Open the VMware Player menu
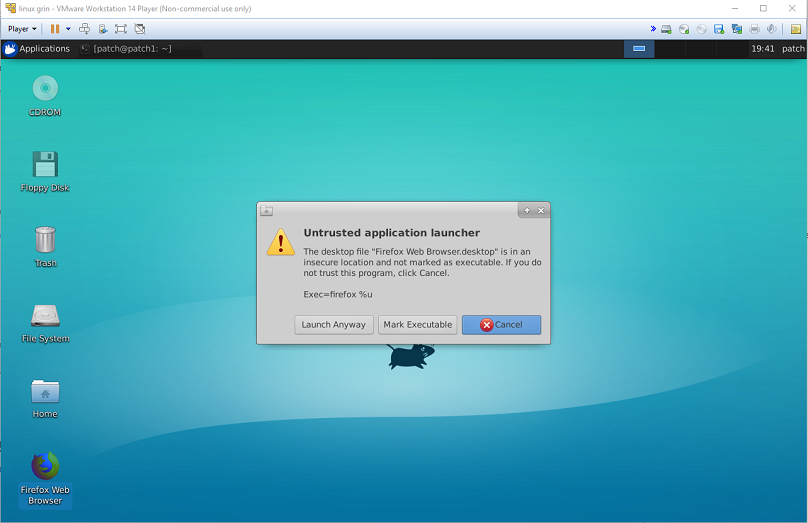This screenshot has height=523, width=808. coord(22,29)
